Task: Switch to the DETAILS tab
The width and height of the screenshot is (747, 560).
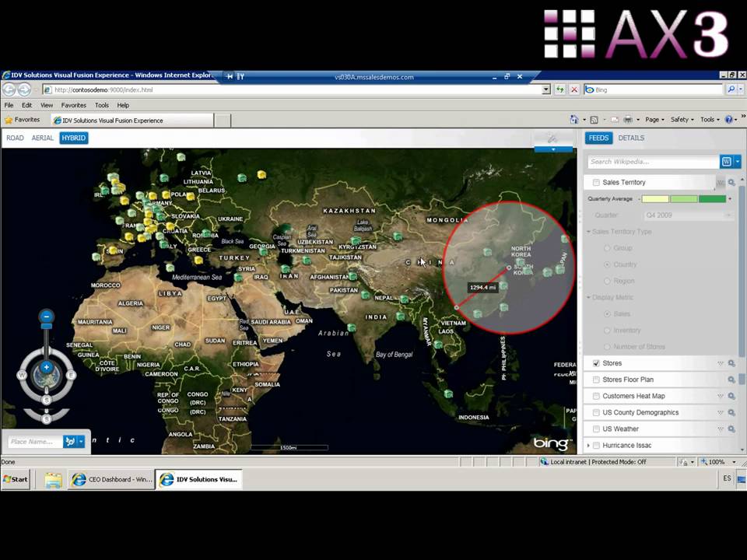Action: pos(631,138)
